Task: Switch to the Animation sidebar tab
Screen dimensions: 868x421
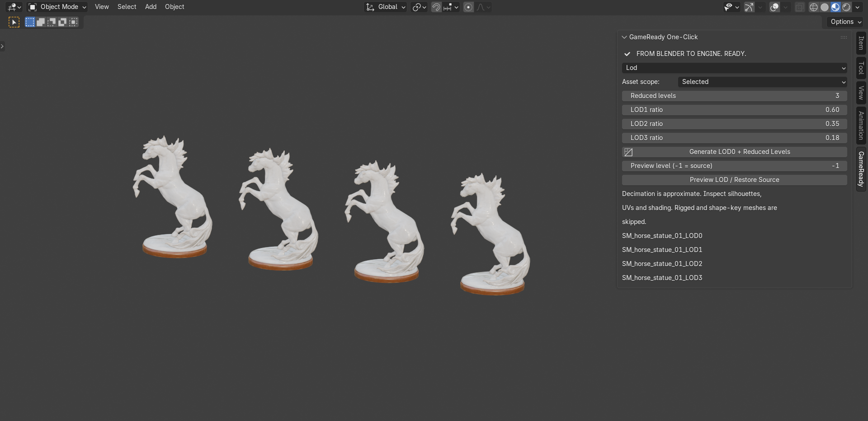Action: 861,126
